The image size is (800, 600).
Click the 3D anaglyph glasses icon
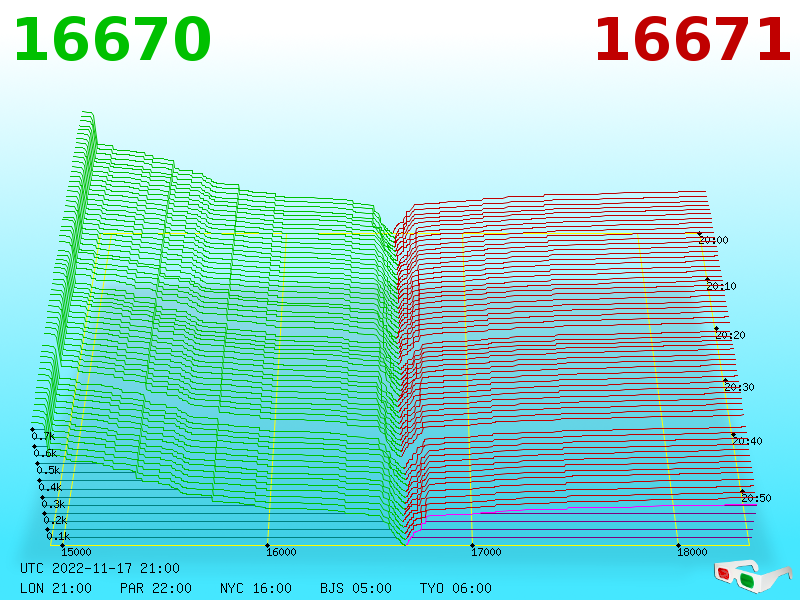coord(751,576)
